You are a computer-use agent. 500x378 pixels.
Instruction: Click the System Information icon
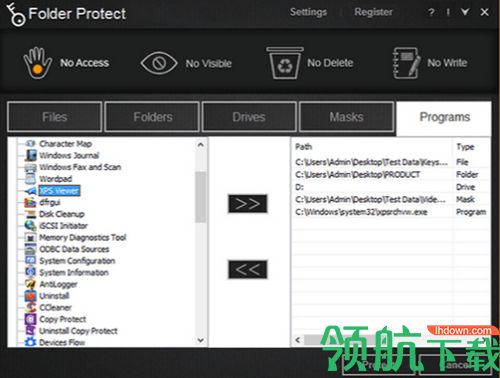coord(31,272)
